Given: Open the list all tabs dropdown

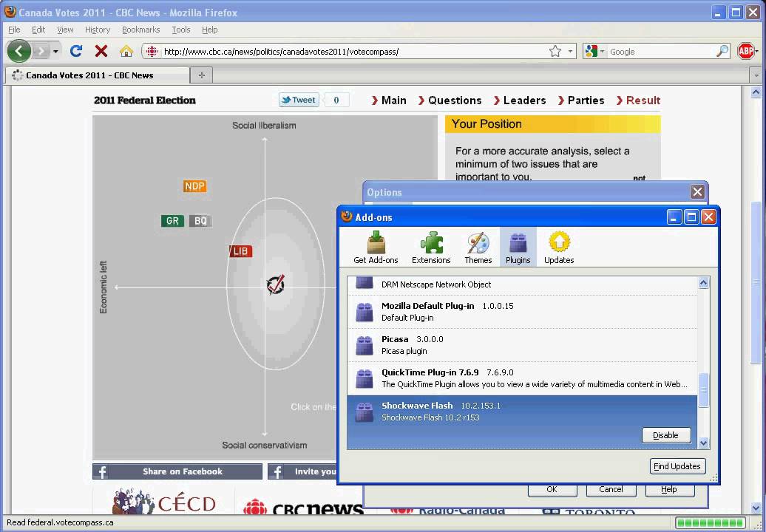Looking at the screenshot, I should (x=756, y=75).
